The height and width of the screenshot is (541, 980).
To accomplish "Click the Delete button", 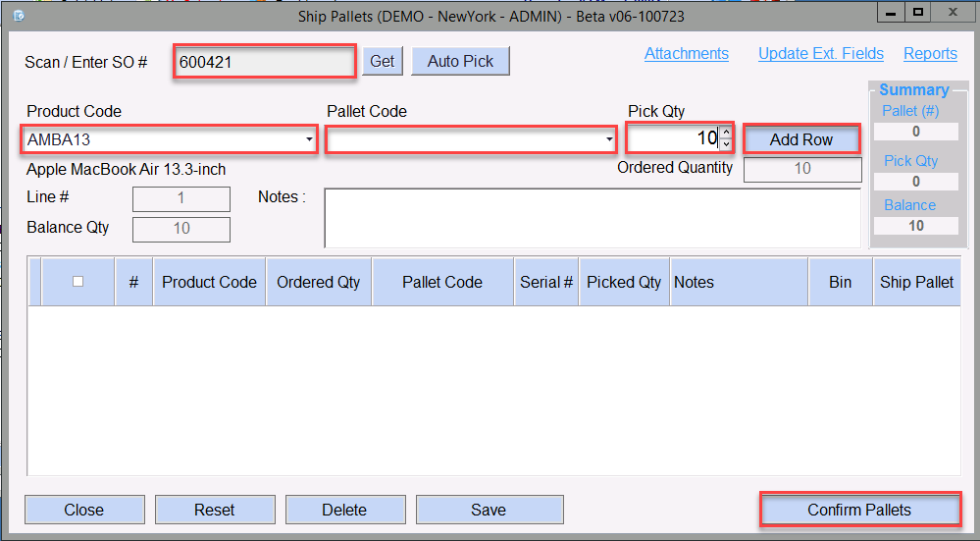I will pyautogui.click(x=344, y=510).
